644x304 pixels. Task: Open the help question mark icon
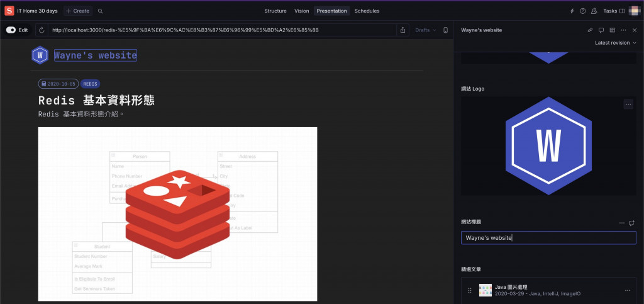582,11
